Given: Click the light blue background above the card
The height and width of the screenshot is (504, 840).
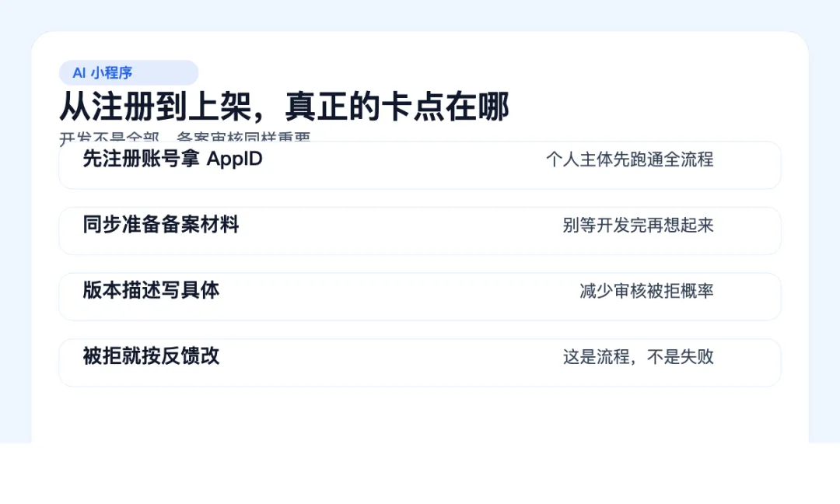Looking at the screenshot, I should point(419,15).
